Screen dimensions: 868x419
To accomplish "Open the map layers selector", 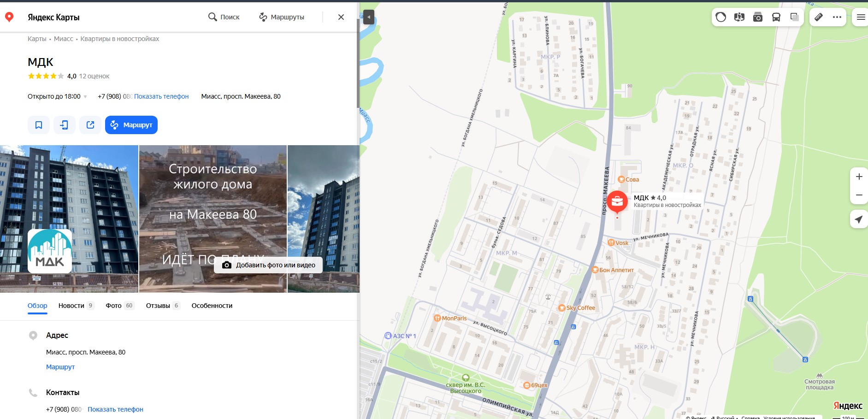I will tap(795, 18).
